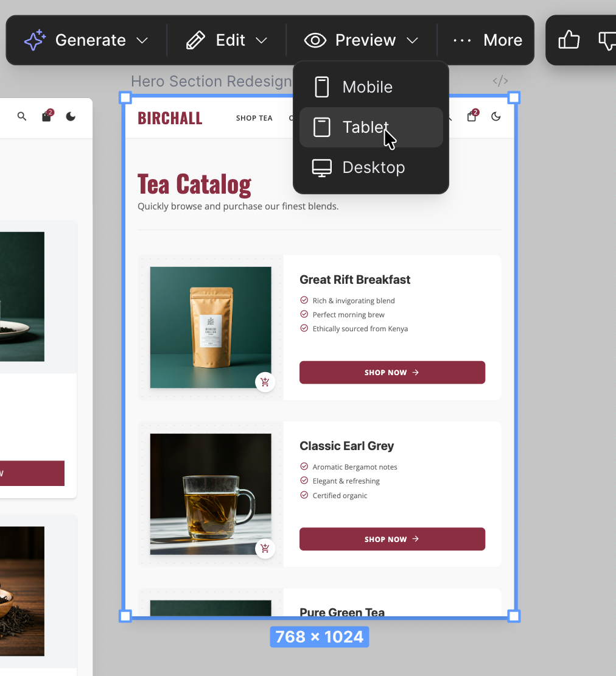Screen dimensions: 616x676
Task: Click the bottom-right frame resize handle
Action: 514,616
